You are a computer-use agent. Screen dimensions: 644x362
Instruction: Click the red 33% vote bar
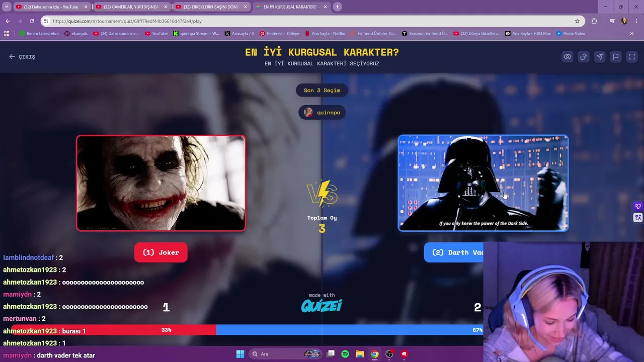114,330
